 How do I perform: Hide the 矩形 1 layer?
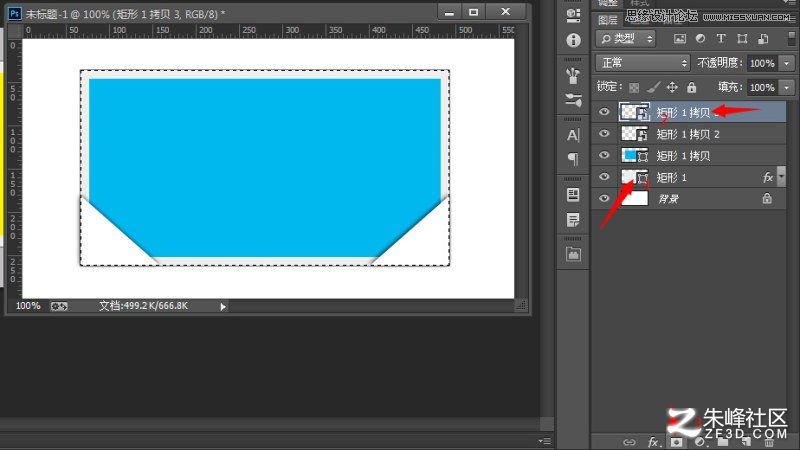point(604,177)
